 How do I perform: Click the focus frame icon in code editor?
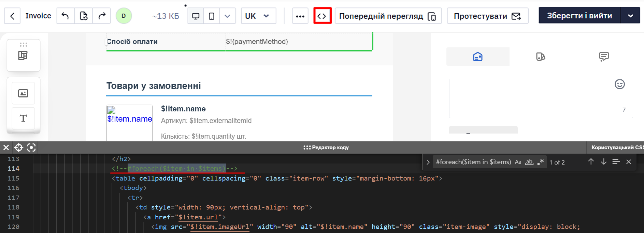click(31, 147)
